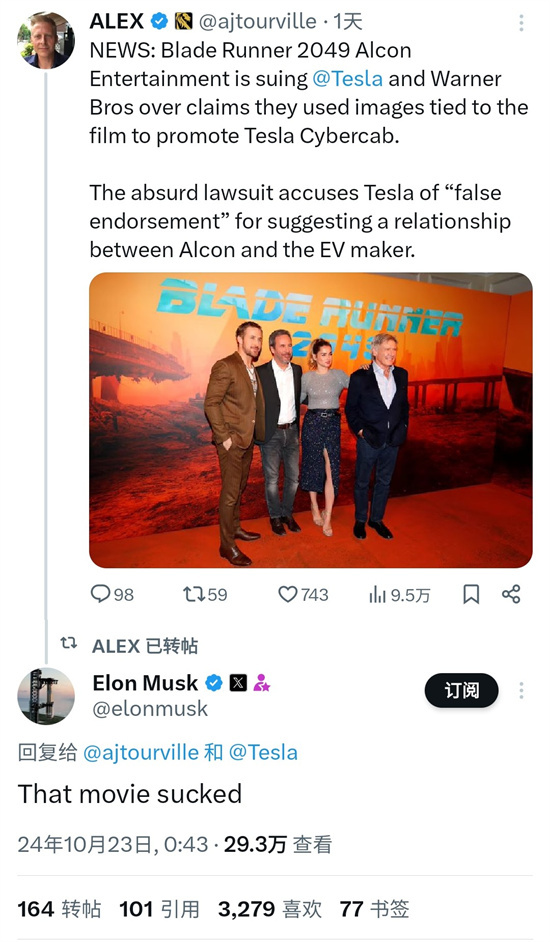
Task: Click the X affiliate badge beside Elon Musk
Action: coord(239,682)
